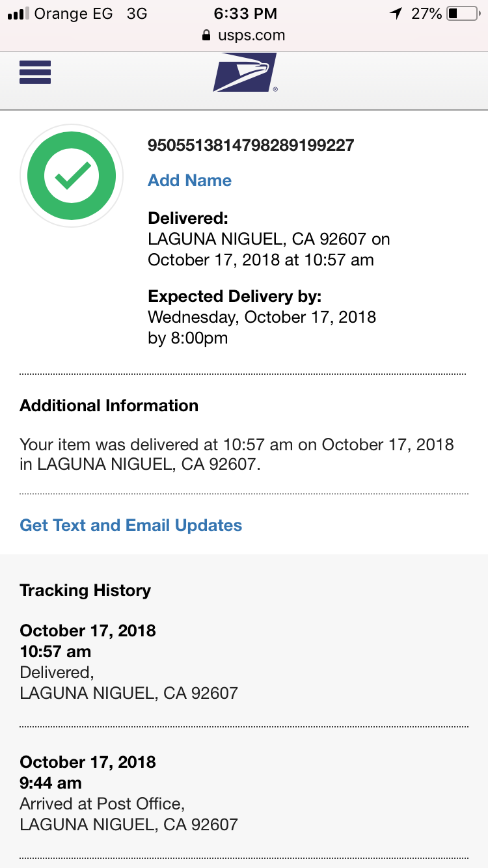Tap the 6:33 PM clock in status bar
488x868 pixels.
tap(245, 14)
